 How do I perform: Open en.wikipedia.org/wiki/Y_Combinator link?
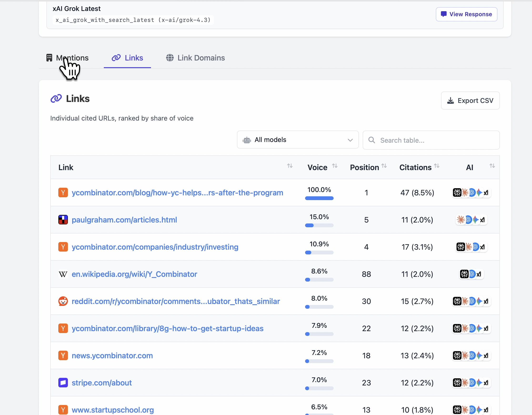pos(134,274)
